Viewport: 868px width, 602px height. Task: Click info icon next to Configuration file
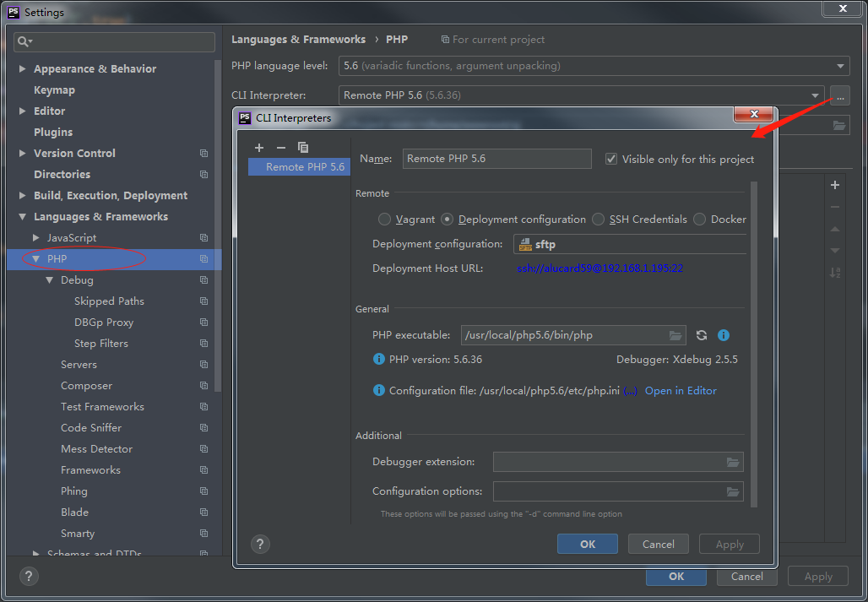click(x=378, y=391)
